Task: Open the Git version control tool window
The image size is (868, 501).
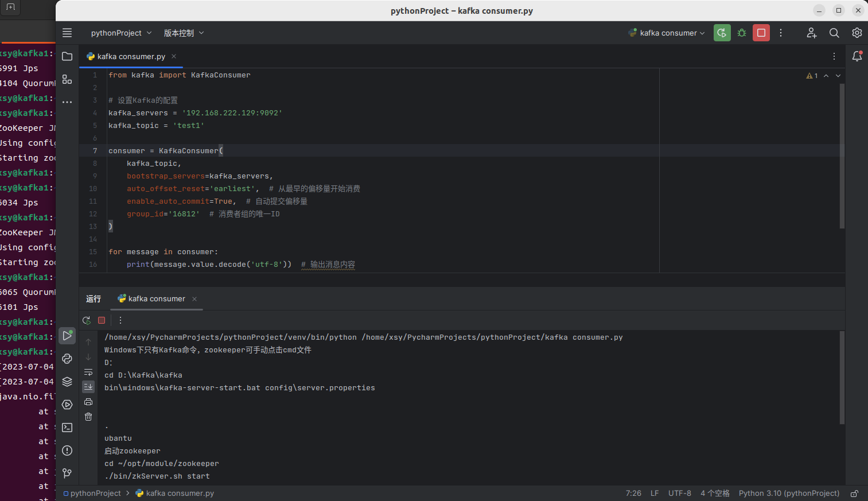Action: point(67,473)
